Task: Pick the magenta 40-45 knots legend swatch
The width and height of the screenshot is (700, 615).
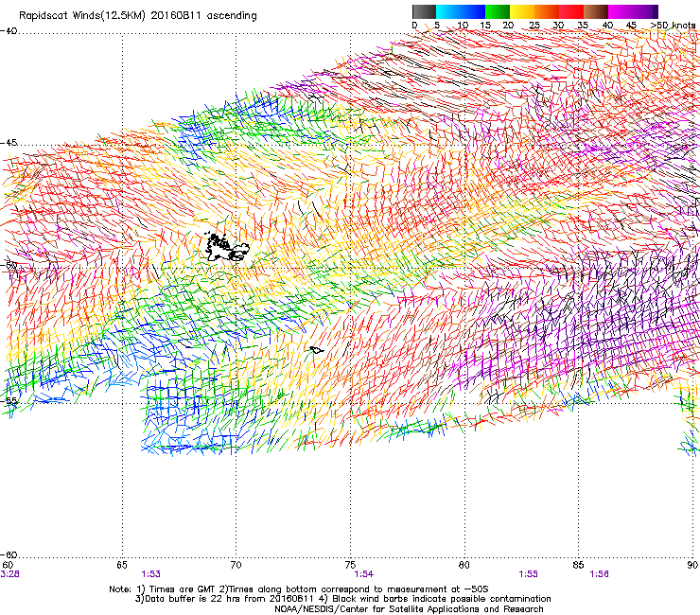Action: coord(621,11)
